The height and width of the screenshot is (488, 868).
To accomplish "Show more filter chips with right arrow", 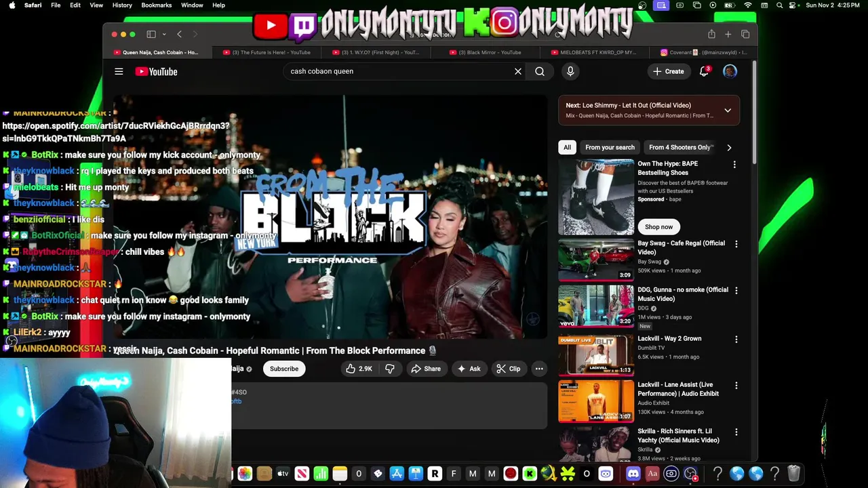I will click(x=729, y=147).
